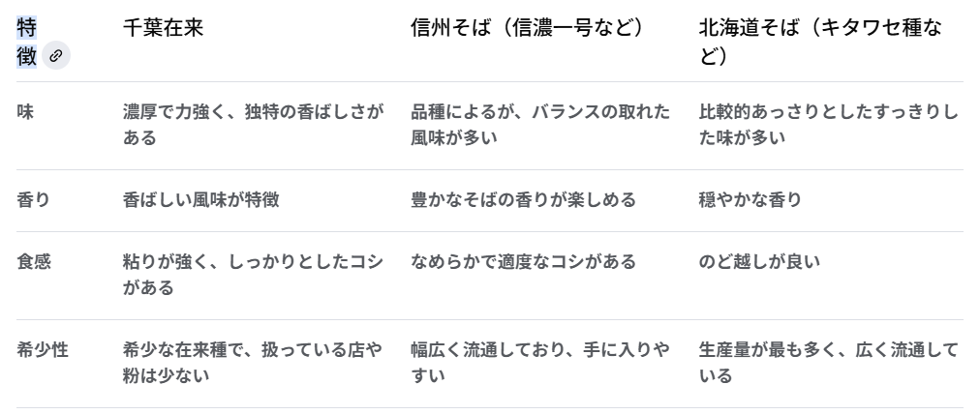This screenshot has height=415, width=980.
Task: Click the 食感 row label
Action: pos(34,261)
